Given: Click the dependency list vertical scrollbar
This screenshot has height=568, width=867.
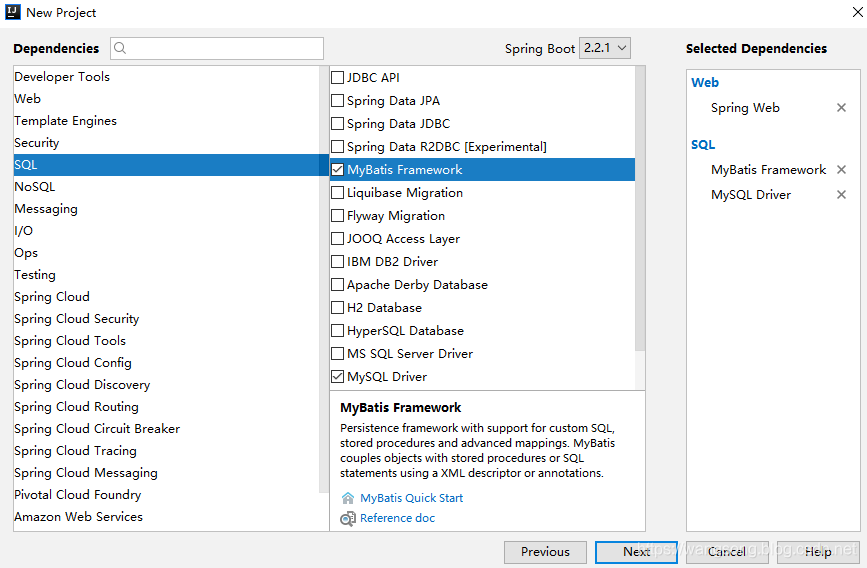Looking at the screenshot, I should point(640,210).
